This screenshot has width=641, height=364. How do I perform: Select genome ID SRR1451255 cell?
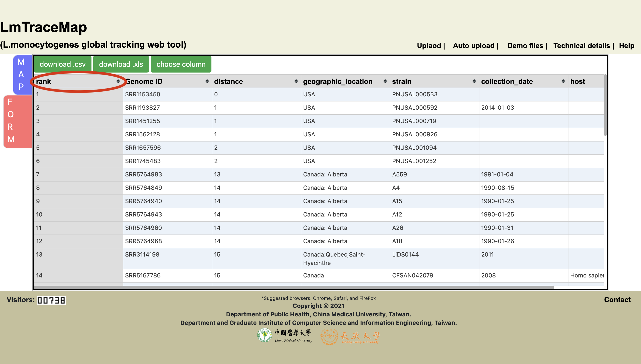tap(168, 121)
